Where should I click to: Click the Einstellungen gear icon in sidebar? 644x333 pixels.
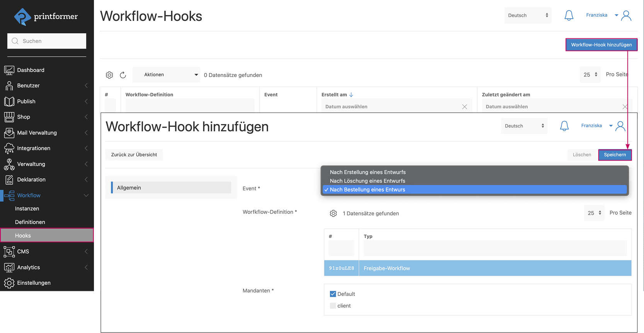[9, 283]
